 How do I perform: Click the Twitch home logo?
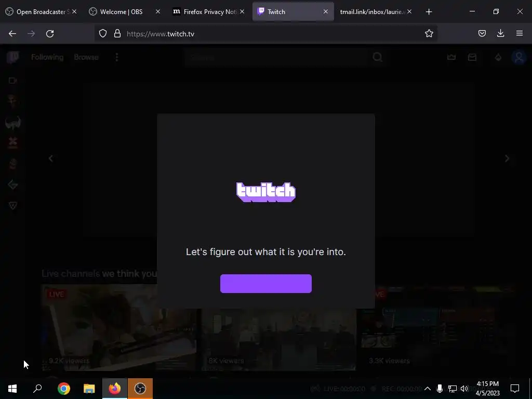13,57
